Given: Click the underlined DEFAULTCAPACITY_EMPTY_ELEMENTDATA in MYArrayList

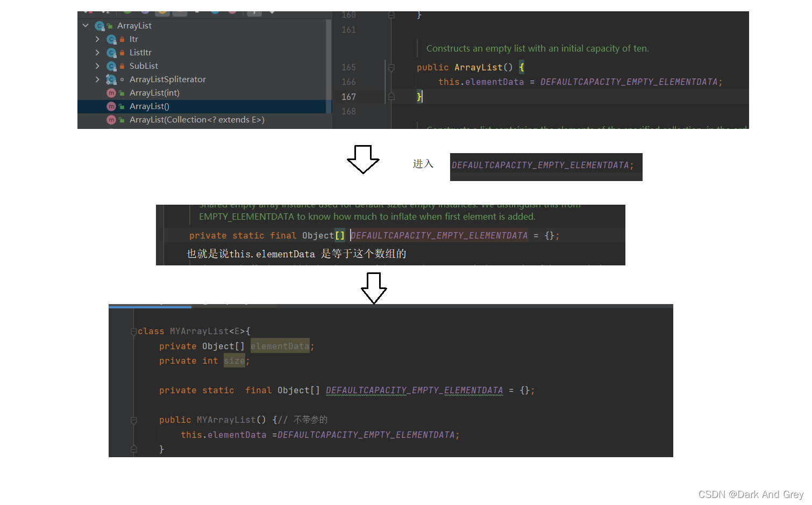Looking at the screenshot, I should pyautogui.click(x=414, y=391).
